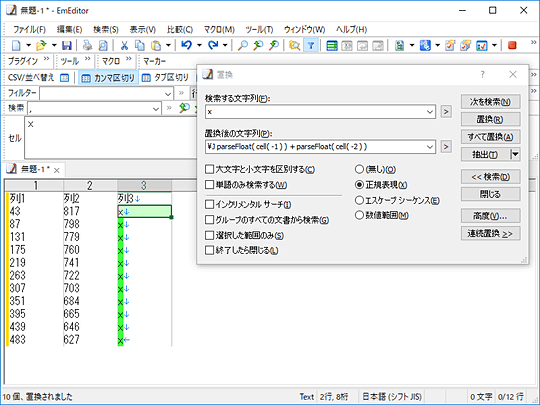Click the green line-numbers toolbar icon
Screen dimensions: 540x405
coord(332,45)
